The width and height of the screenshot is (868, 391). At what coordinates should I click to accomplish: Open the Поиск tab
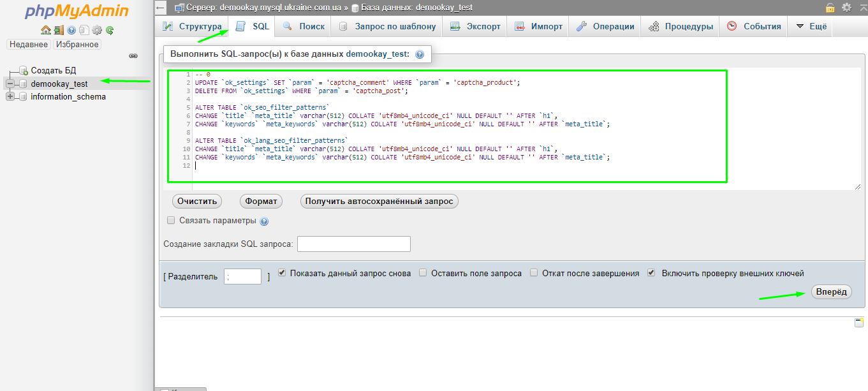pyautogui.click(x=304, y=27)
